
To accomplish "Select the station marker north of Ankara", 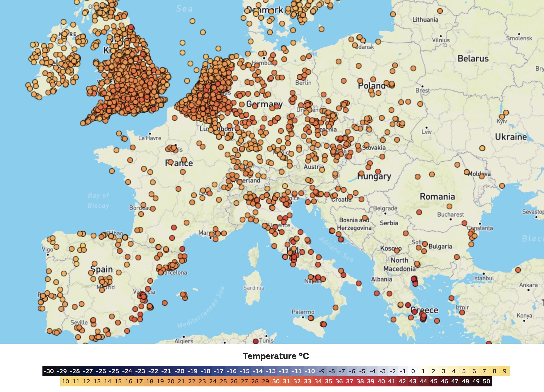I will (518, 270).
